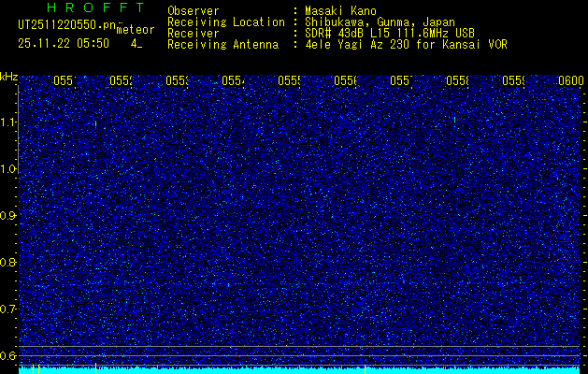Click the 1.0 frequency axis label
The width and height of the screenshot is (588, 374).
[8, 169]
